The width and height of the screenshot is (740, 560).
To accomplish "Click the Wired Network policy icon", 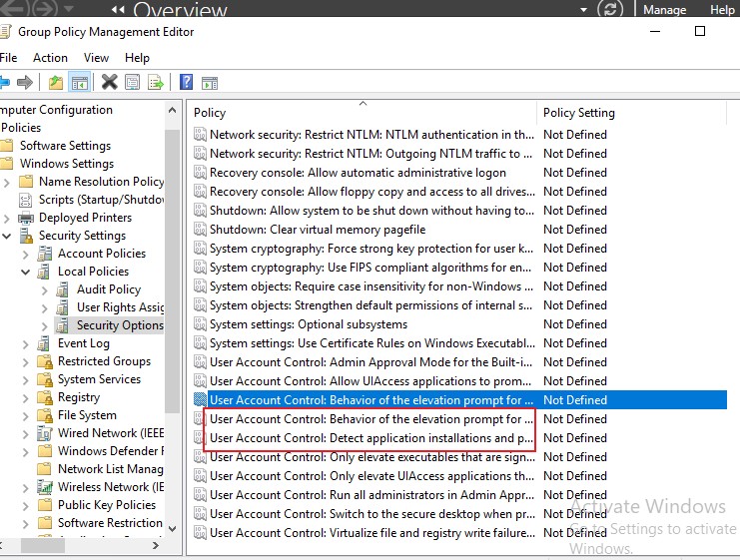I will click(x=44, y=433).
